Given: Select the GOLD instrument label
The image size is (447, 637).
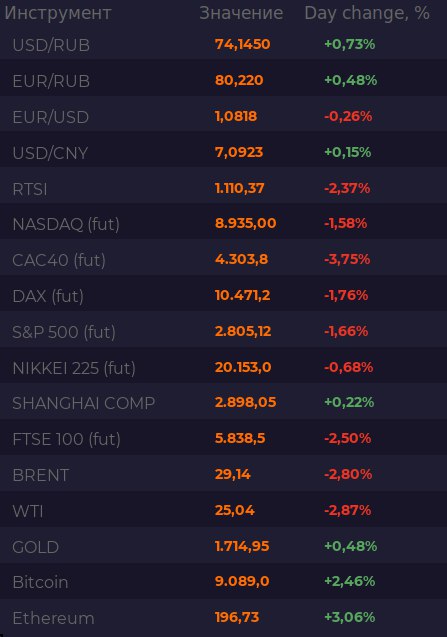Looking at the screenshot, I should coord(36,547).
